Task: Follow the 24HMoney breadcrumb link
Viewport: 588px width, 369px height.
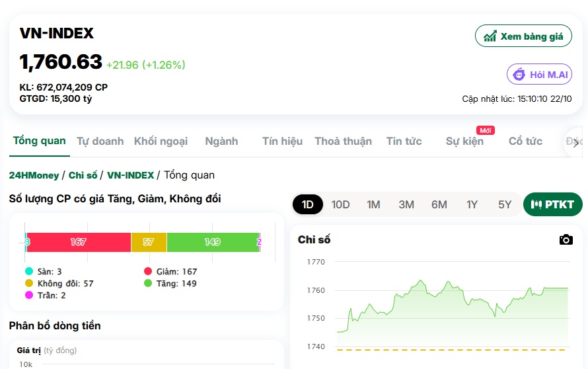Action: click(34, 175)
